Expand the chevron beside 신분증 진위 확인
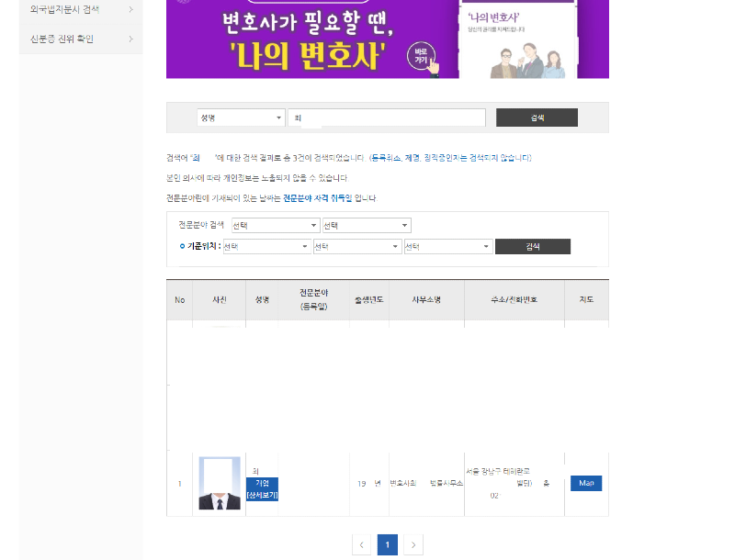This screenshot has height=560, width=735. [x=132, y=40]
